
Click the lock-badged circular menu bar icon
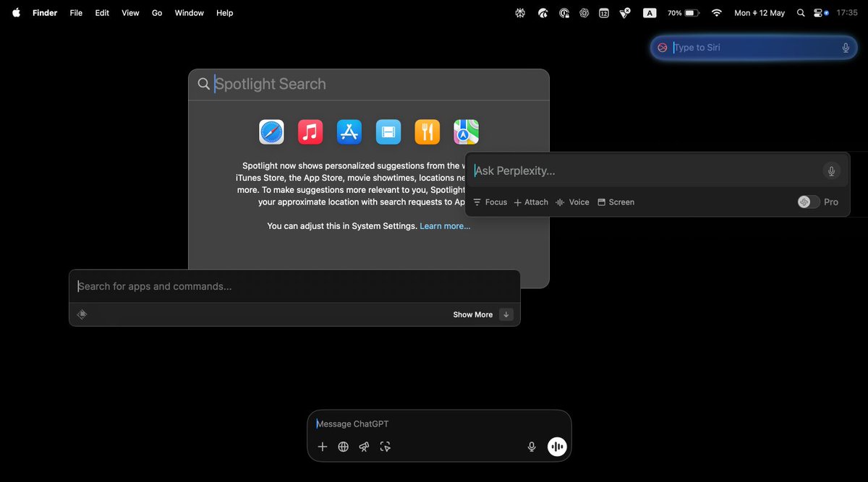pyautogui.click(x=564, y=13)
